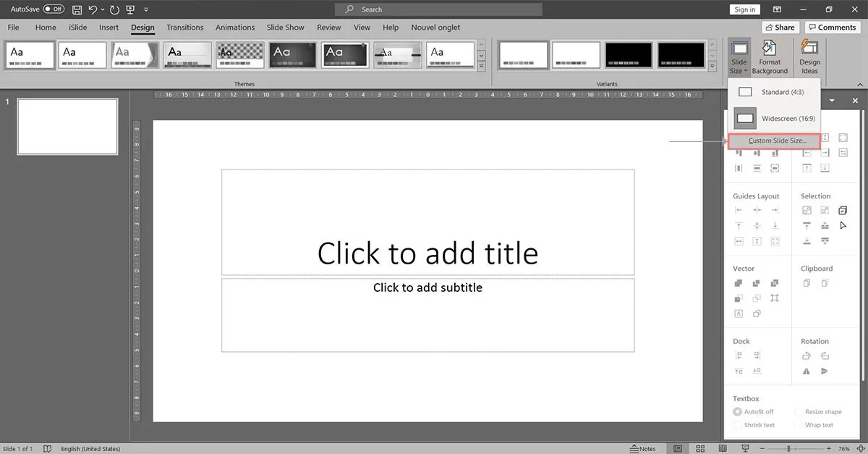
Task: Select the Resize shape radio option
Action: pyautogui.click(x=799, y=411)
